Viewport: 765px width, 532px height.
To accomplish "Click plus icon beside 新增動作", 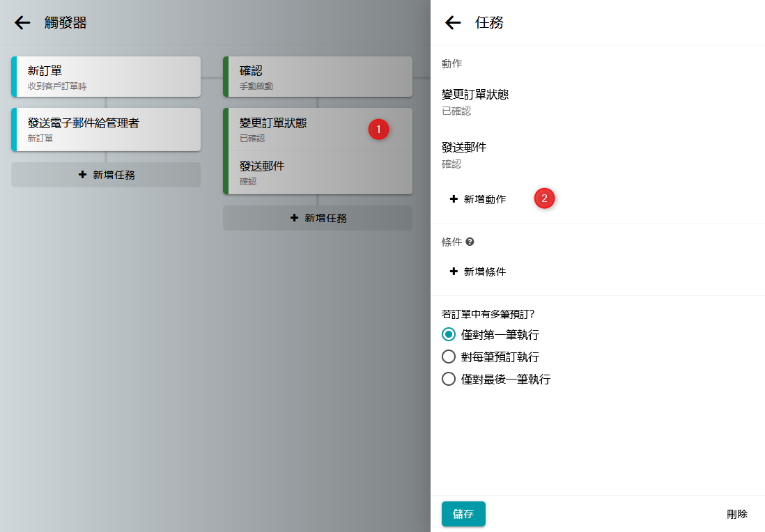I will click(x=454, y=199).
